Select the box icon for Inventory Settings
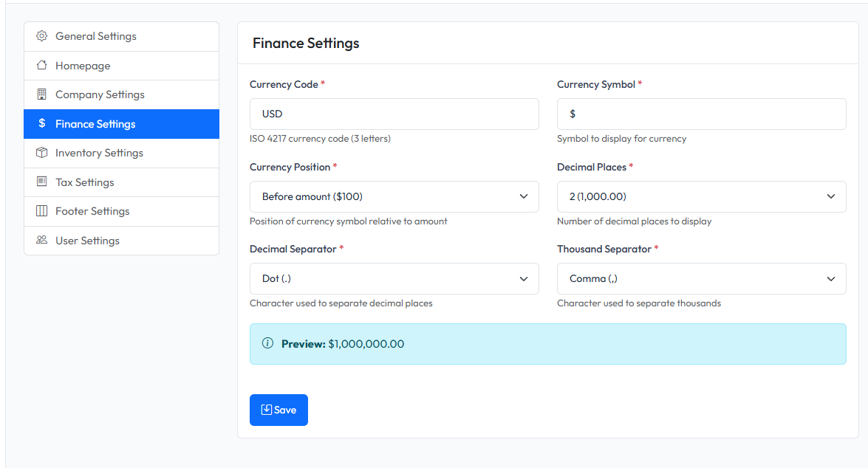Viewport: 868px width, 468px height. (x=42, y=153)
